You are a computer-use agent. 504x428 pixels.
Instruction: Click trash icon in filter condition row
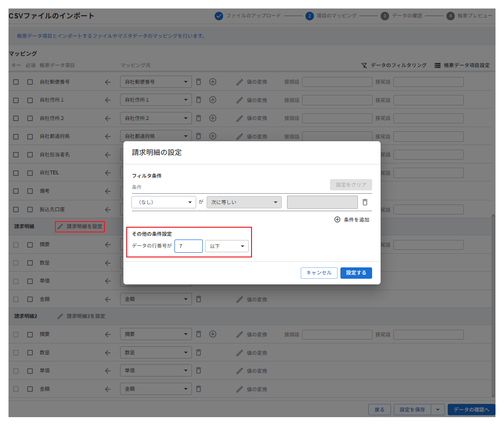[x=365, y=202]
